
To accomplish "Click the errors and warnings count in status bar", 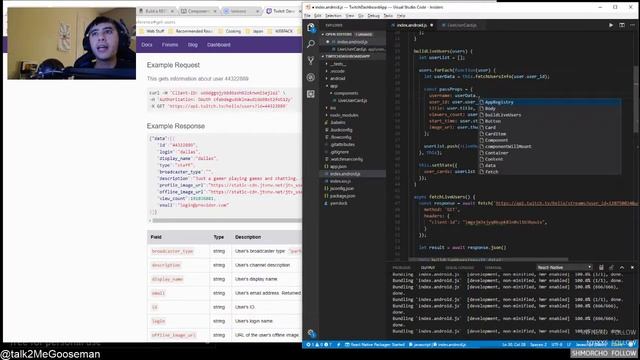I will [x=318, y=345].
